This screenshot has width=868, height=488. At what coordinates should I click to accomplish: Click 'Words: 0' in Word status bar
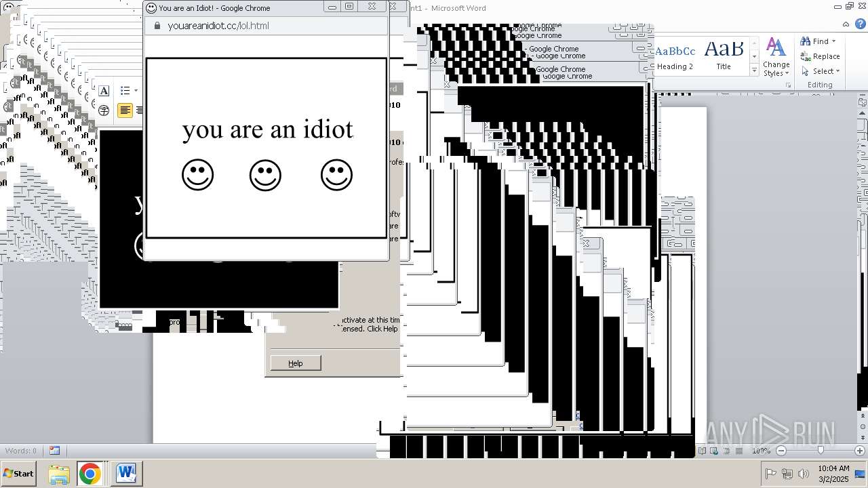21,451
